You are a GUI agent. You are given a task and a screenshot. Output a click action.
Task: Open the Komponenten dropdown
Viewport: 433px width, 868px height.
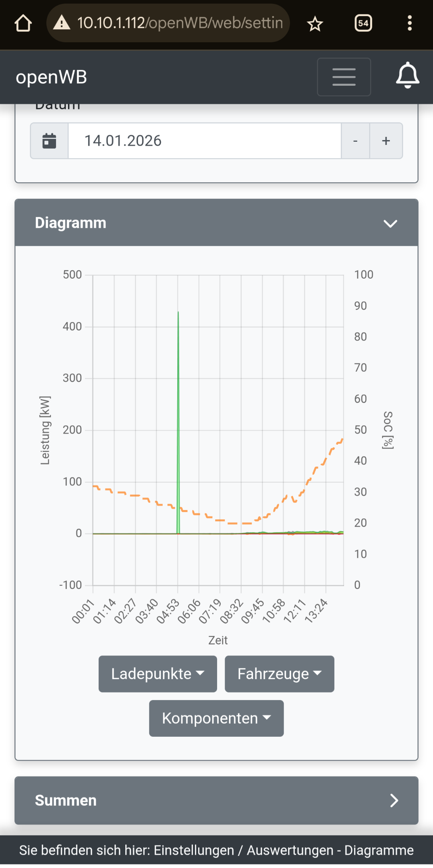(216, 718)
